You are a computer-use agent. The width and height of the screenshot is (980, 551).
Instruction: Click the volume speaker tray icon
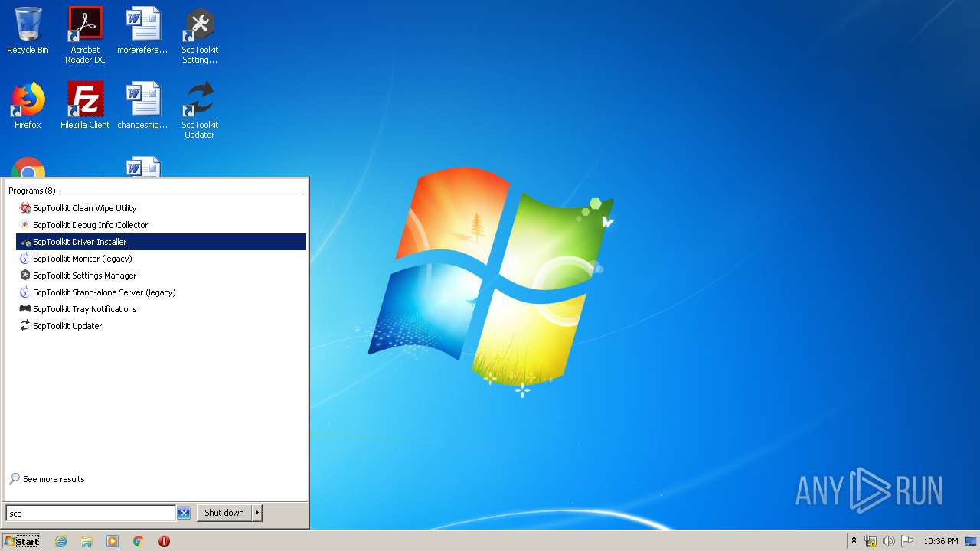click(889, 541)
